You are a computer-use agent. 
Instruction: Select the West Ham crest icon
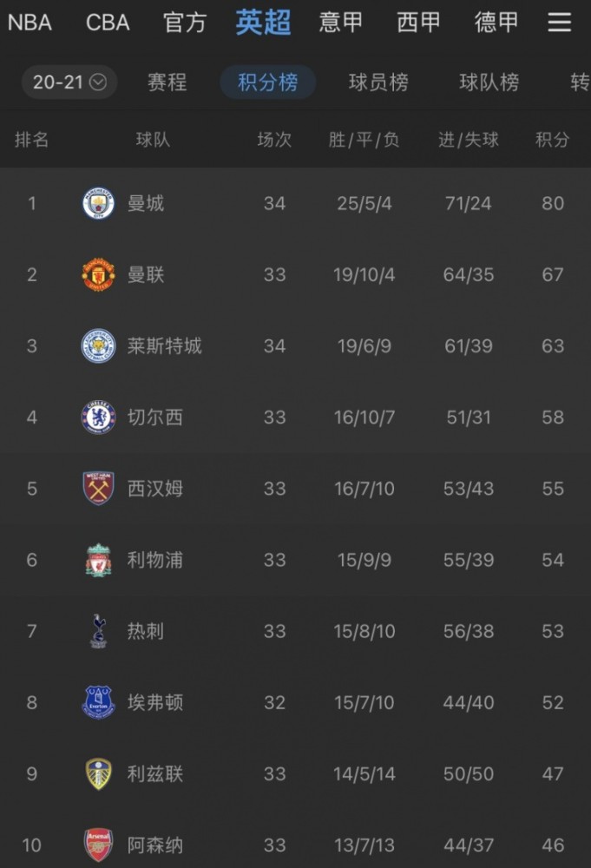pyautogui.click(x=99, y=488)
